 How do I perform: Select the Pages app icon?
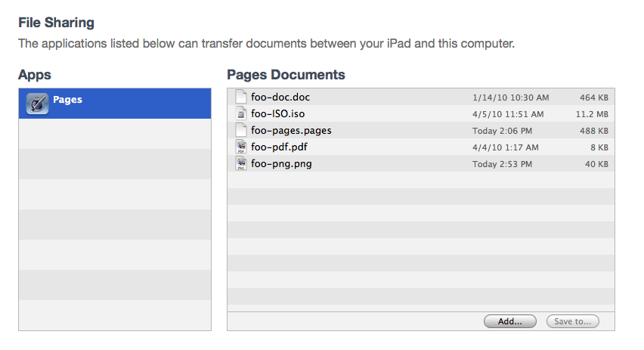(37, 104)
